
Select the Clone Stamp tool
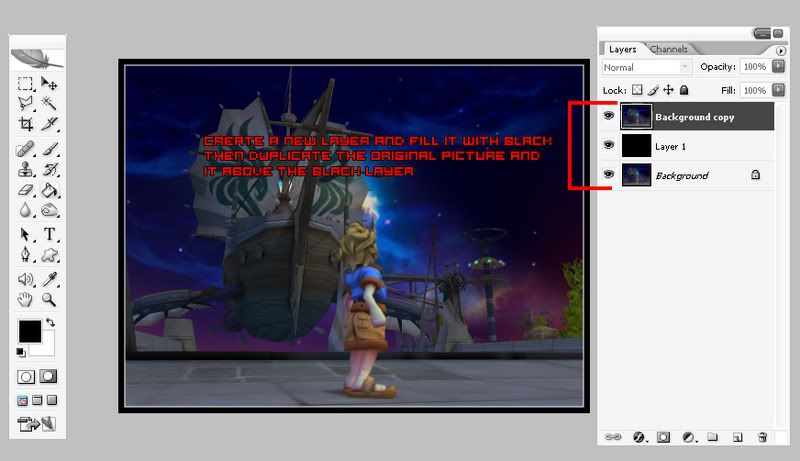tap(26, 169)
